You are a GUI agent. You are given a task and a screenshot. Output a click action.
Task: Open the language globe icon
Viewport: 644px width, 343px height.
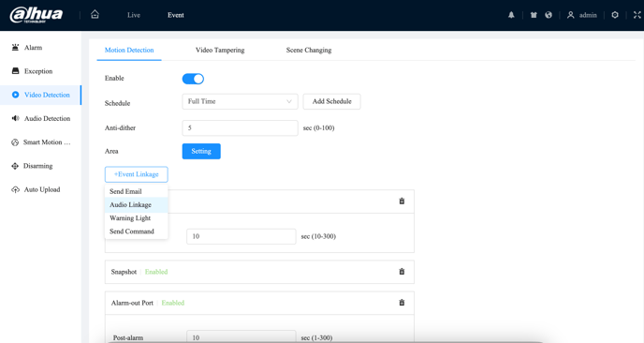point(549,15)
